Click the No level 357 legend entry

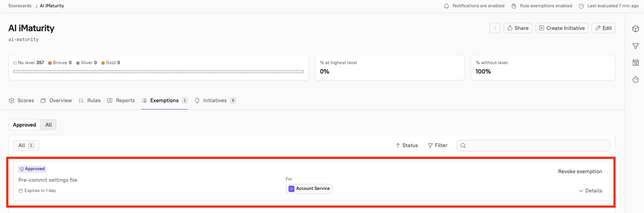[29, 62]
